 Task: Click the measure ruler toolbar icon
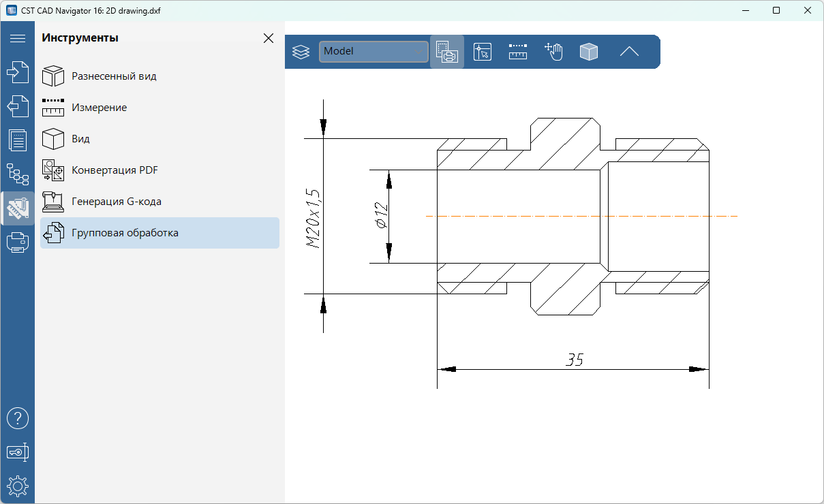(519, 52)
